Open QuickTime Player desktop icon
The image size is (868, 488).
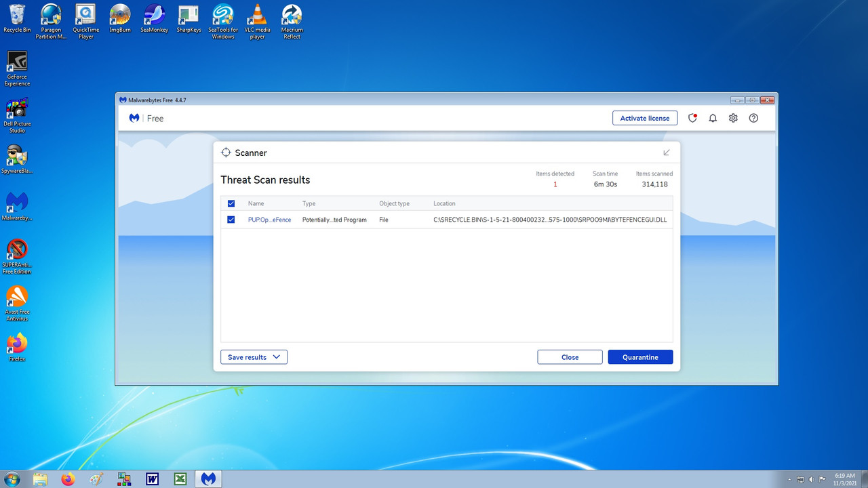tap(85, 22)
